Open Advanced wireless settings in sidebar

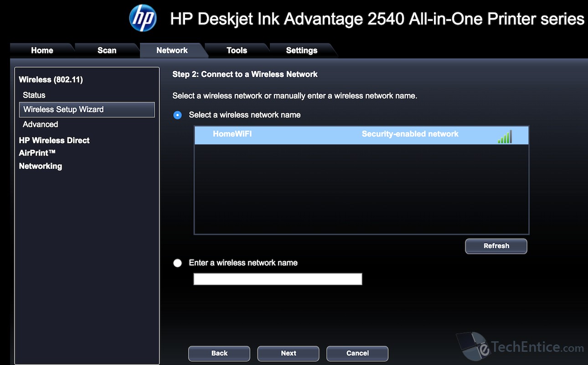(41, 124)
